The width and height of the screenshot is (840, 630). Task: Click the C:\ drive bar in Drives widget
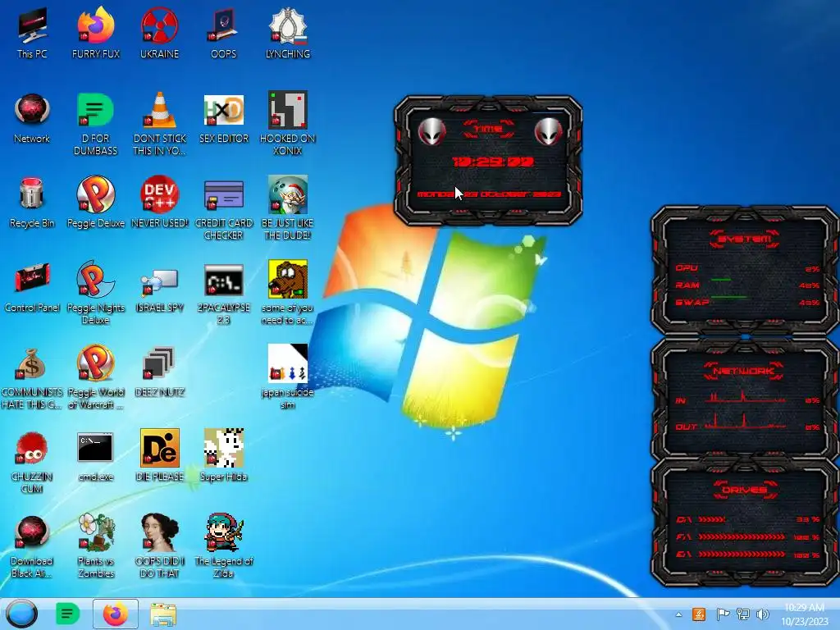pyautogui.click(x=713, y=519)
